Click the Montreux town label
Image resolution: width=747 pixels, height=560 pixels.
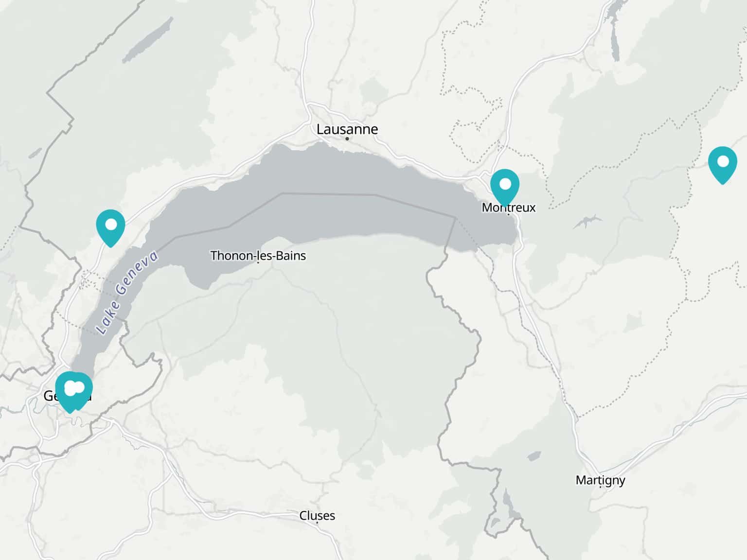pyautogui.click(x=509, y=208)
